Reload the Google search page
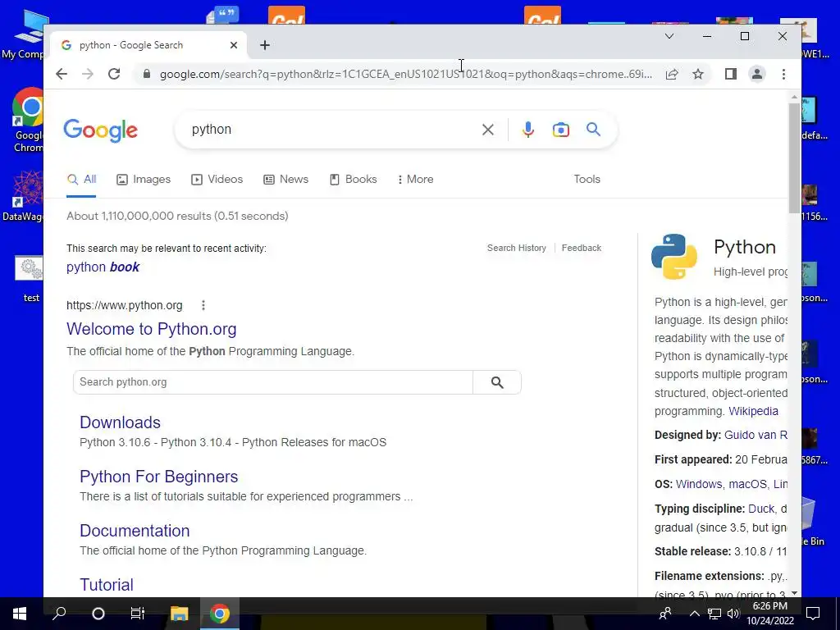This screenshot has height=630, width=840. click(x=114, y=74)
